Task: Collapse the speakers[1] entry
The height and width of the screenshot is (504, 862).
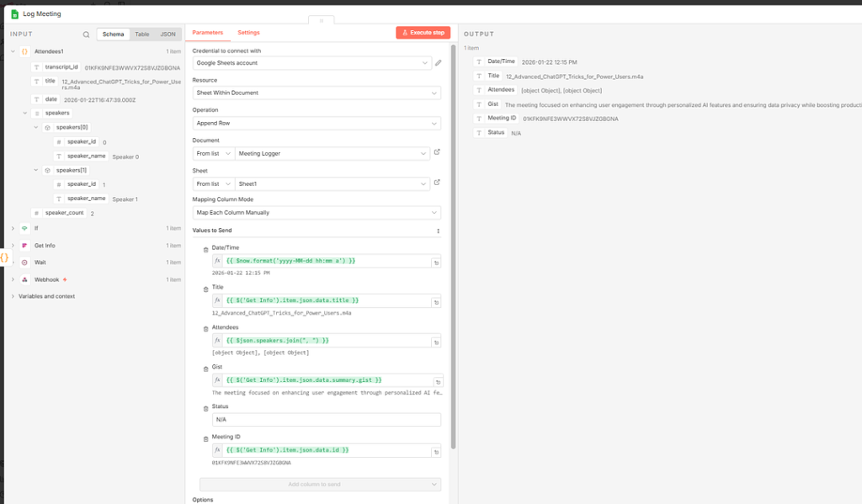Action: 36,170
